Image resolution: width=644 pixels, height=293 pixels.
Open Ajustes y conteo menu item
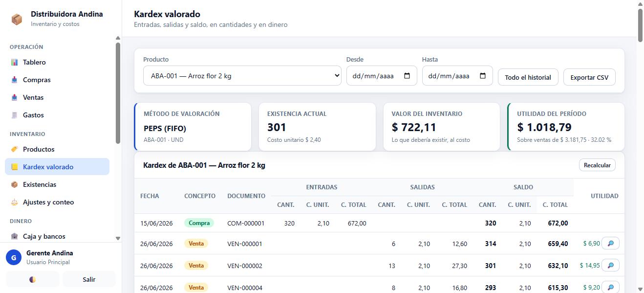[57, 202]
